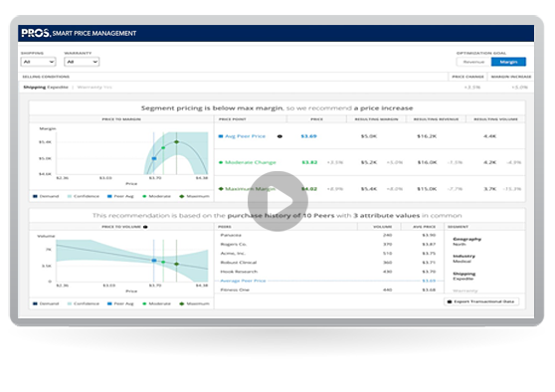The width and height of the screenshot is (555, 392).
Task: Set optimization goal to Margin
Action: click(508, 62)
